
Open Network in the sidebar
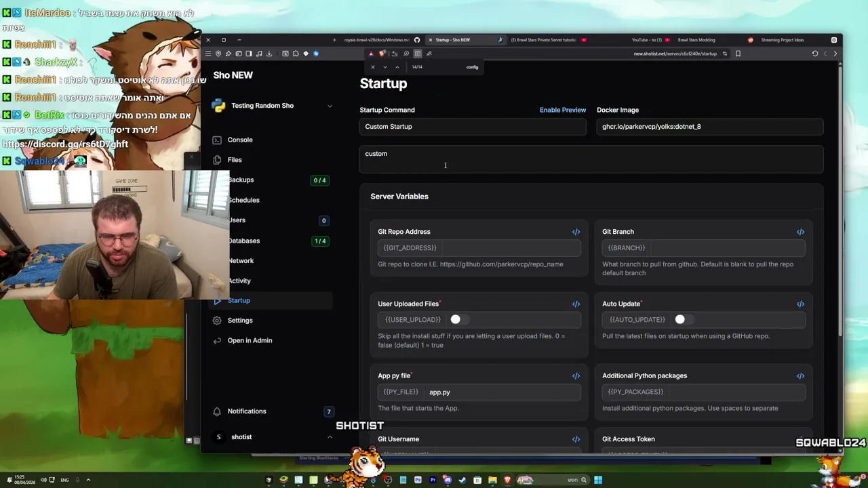[x=241, y=261]
